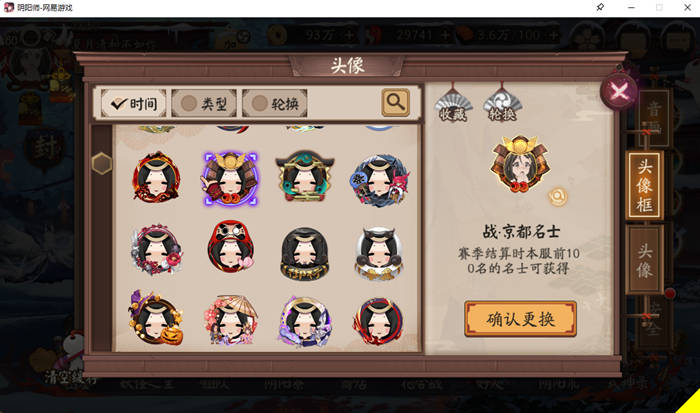Click the 轮换 fan icon
Viewport: 700px width, 413px height.
(502, 105)
